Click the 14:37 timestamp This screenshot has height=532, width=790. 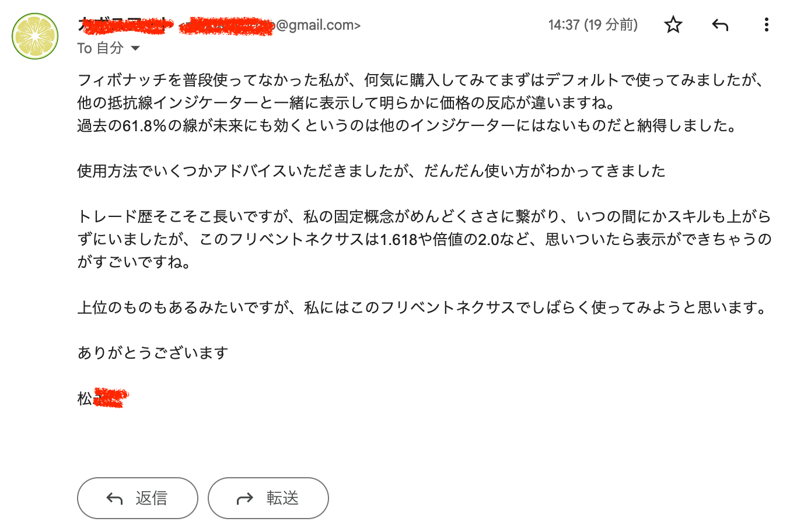pos(592,25)
